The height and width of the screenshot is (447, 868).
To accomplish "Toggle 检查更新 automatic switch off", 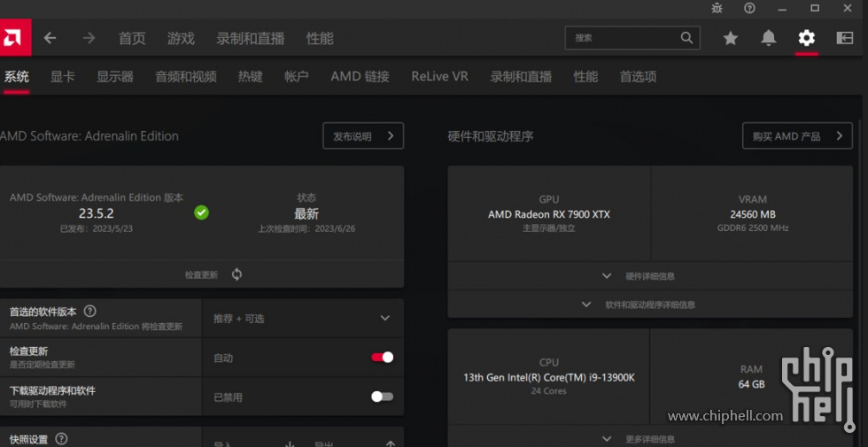I will (382, 358).
